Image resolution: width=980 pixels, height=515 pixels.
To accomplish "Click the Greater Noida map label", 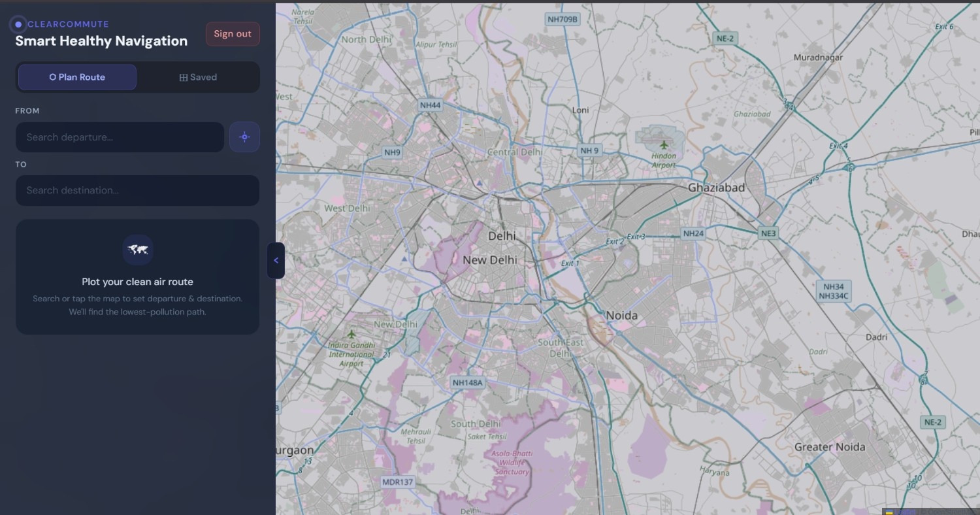I will [x=830, y=447].
